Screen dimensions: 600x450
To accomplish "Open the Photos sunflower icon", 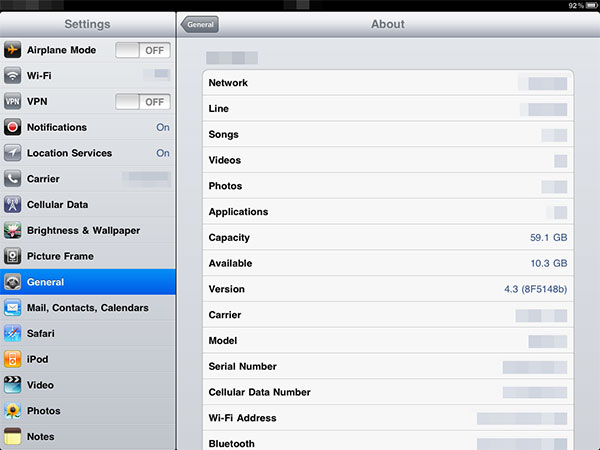I will (x=12, y=411).
